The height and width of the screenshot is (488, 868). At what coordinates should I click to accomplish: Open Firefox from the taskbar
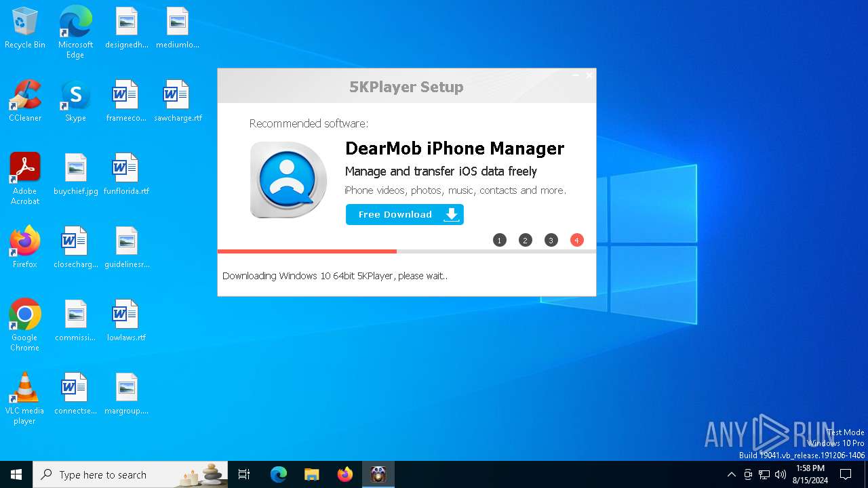[345, 474]
